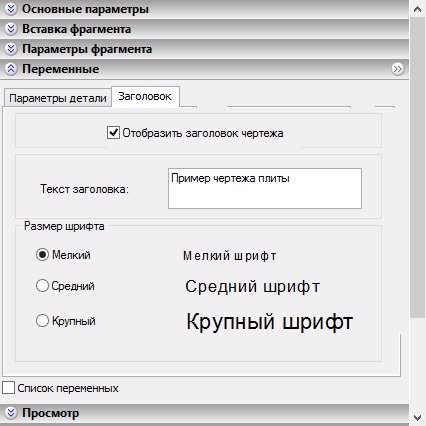Choose the Средний font size option
The height and width of the screenshot is (426, 426).
[42, 286]
